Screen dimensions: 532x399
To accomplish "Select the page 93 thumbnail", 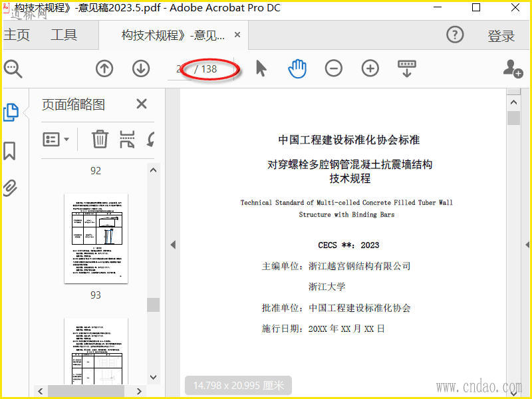I will (x=96, y=239).
